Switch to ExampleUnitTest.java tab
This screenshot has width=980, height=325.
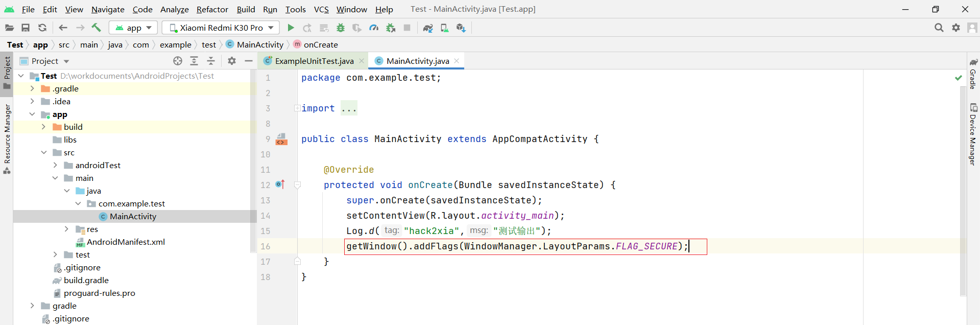tap(314, 61)
